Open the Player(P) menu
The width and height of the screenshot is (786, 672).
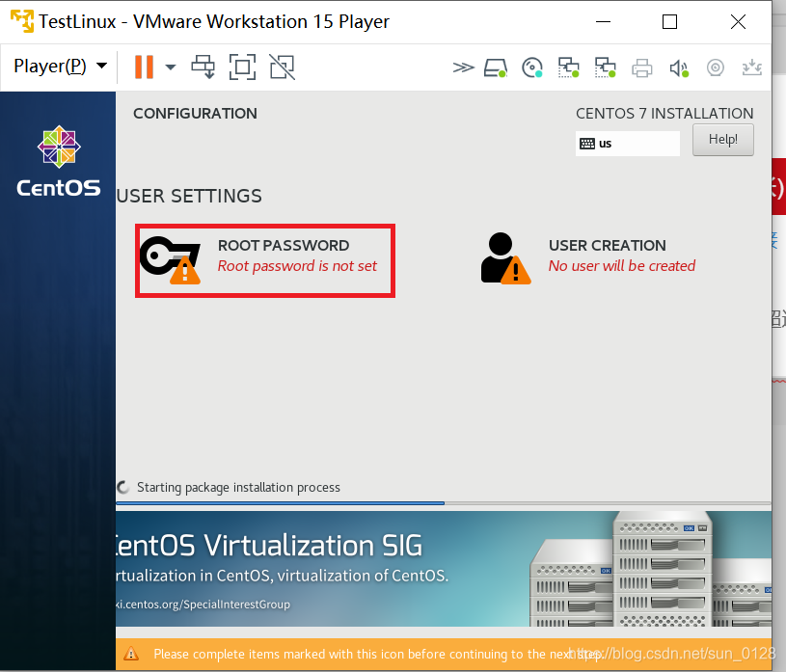(60, 66)
